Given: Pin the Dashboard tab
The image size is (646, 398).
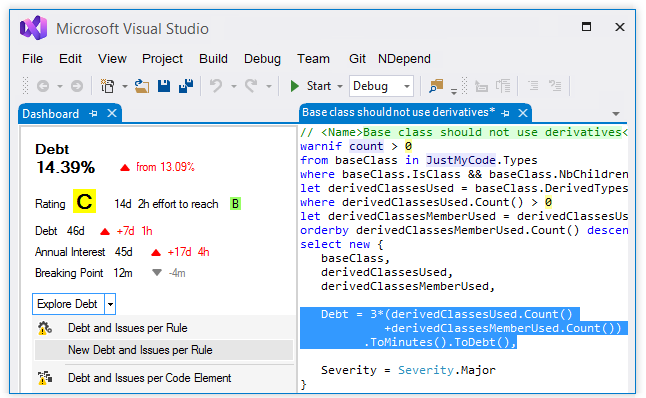Looking at the screenshot, I should 94,113.
